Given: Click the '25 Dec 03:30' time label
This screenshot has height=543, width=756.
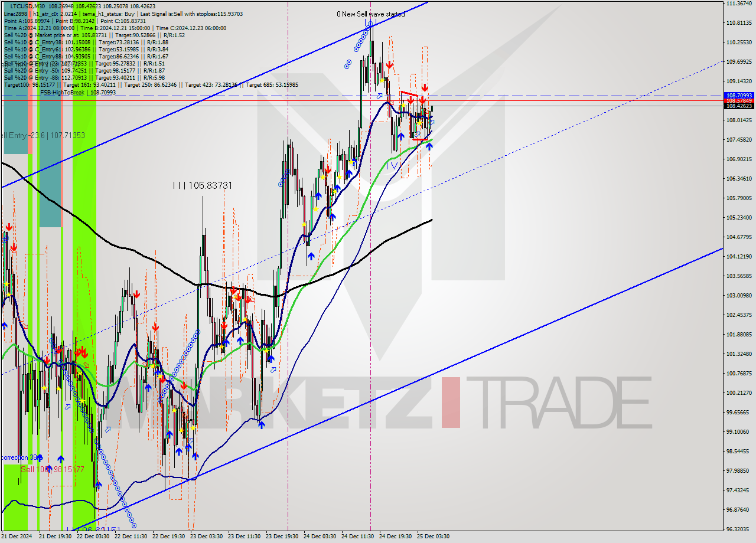Looking at the screenshot, I should [x=434, y=537].
